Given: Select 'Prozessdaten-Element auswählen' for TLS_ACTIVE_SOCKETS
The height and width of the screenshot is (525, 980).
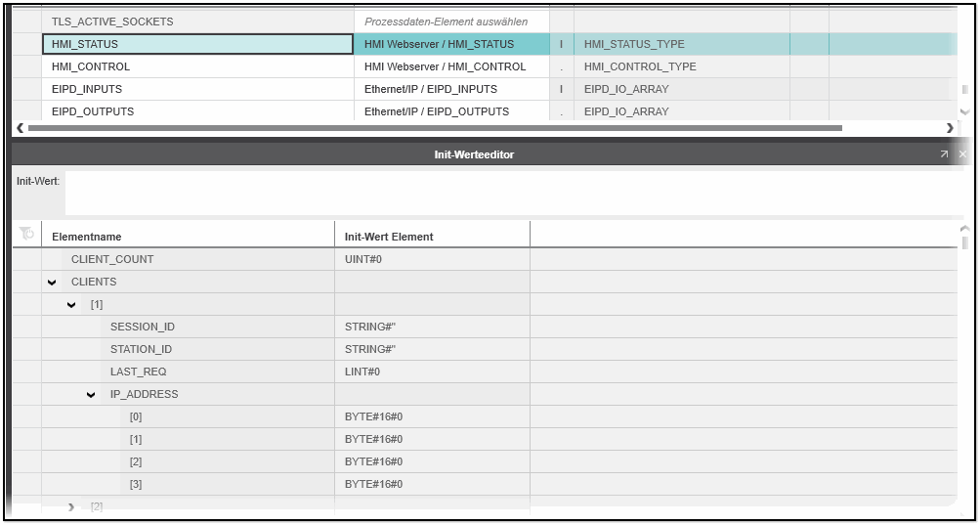Looking at the screenshot, I should [x=446, y=22].
